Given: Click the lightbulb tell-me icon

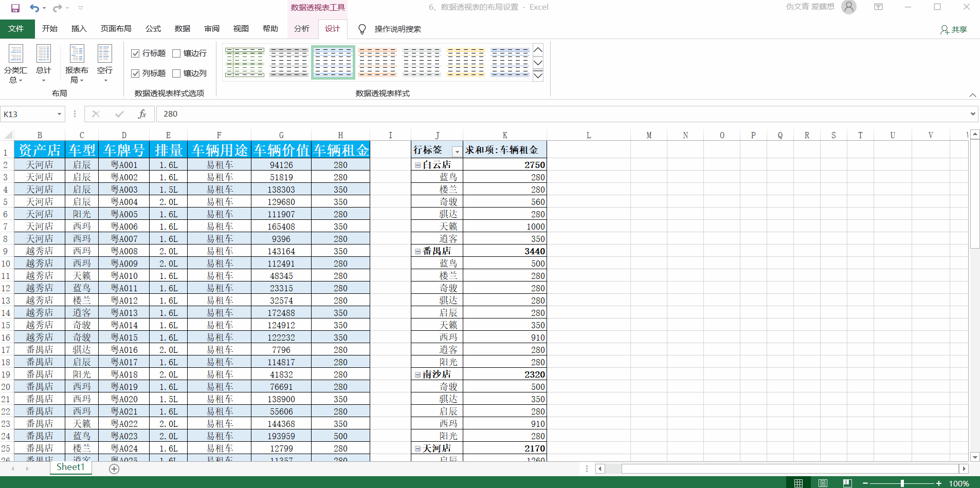Looking at the screenshot, I should [362, 29].
